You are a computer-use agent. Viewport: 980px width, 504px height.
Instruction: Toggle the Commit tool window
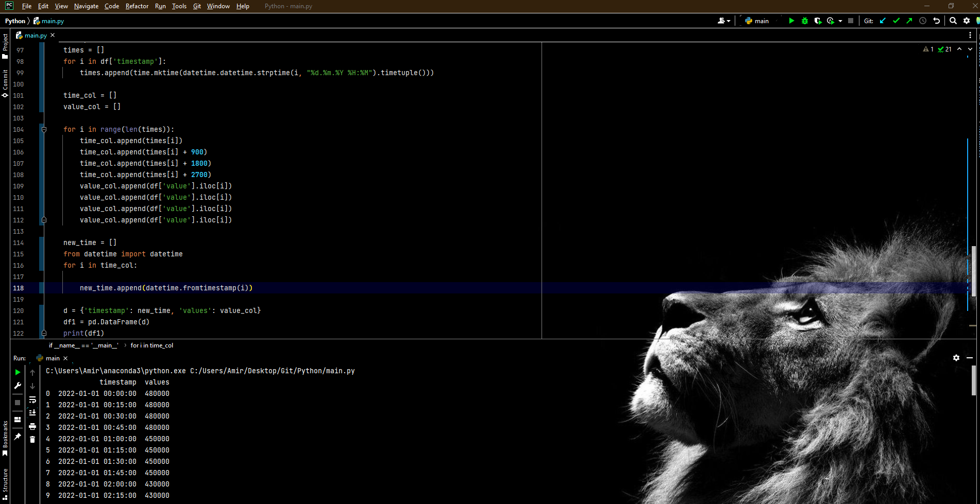[5, 83]
